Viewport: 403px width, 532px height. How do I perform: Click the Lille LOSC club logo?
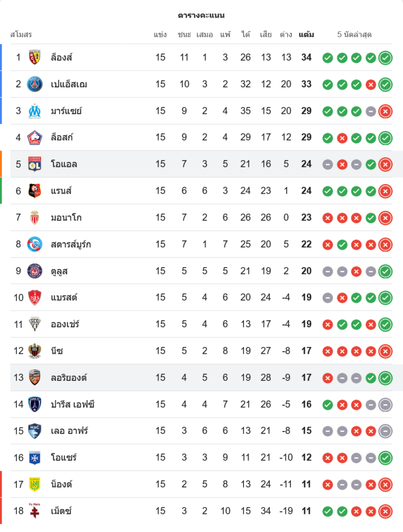(x=35, y=137)
